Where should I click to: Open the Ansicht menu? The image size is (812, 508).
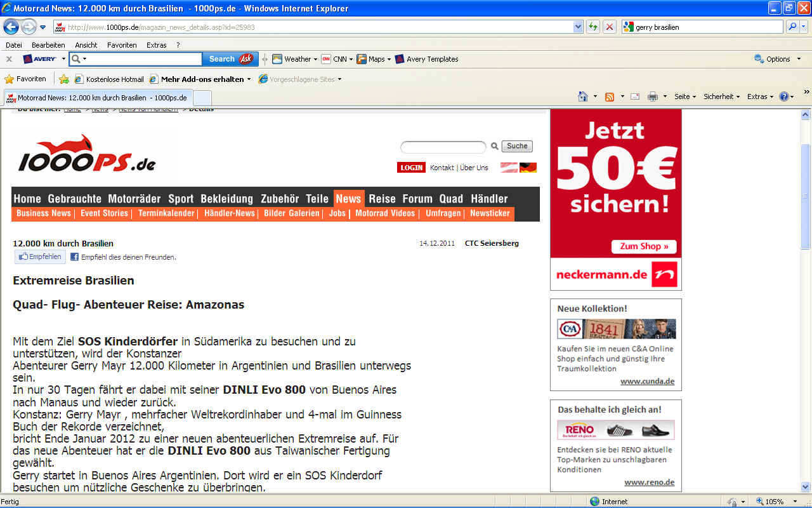coord(86,45)
